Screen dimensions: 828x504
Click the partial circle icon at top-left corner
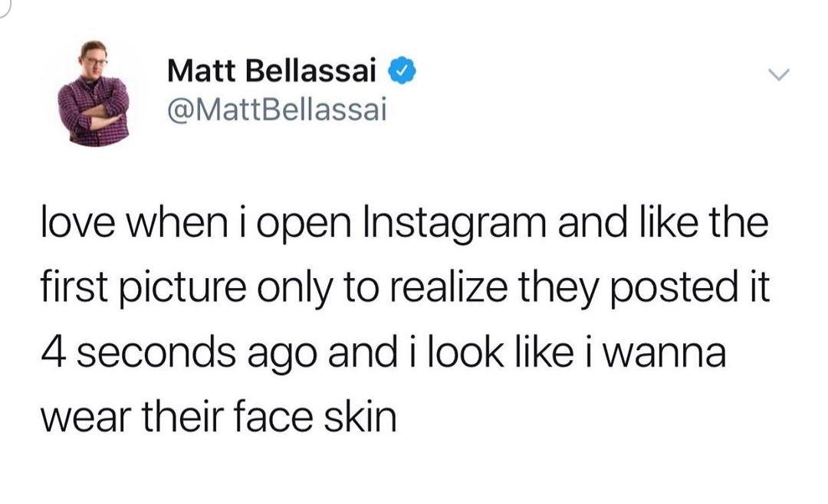coord(5,5)
